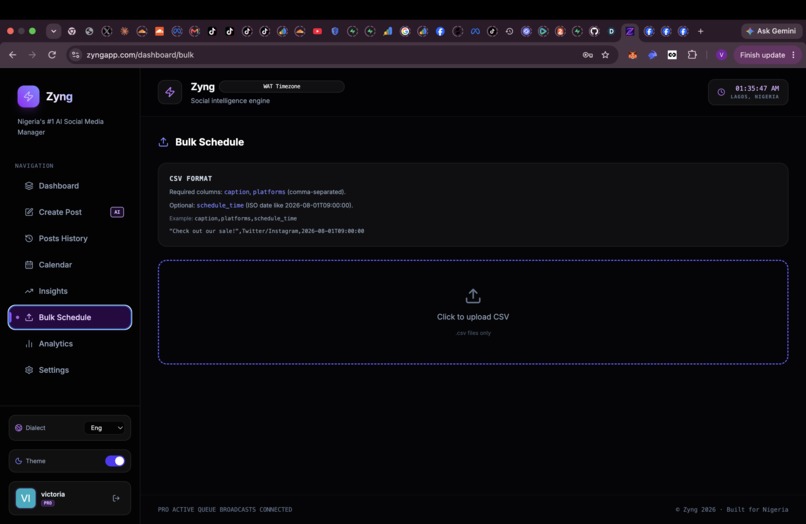The width and height of the screenshot is (806, 524).
Task: Click the WAT Timezone pill
Action: [282, 86]
